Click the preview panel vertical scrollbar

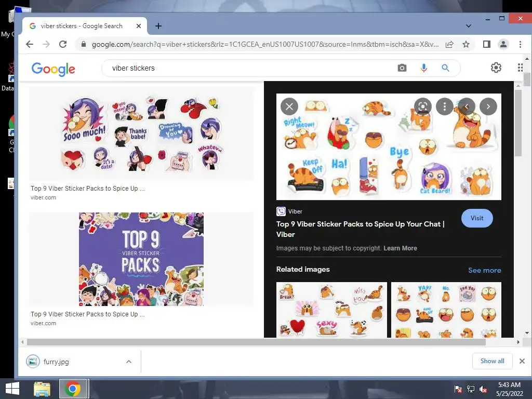click(x=518, y=123)
